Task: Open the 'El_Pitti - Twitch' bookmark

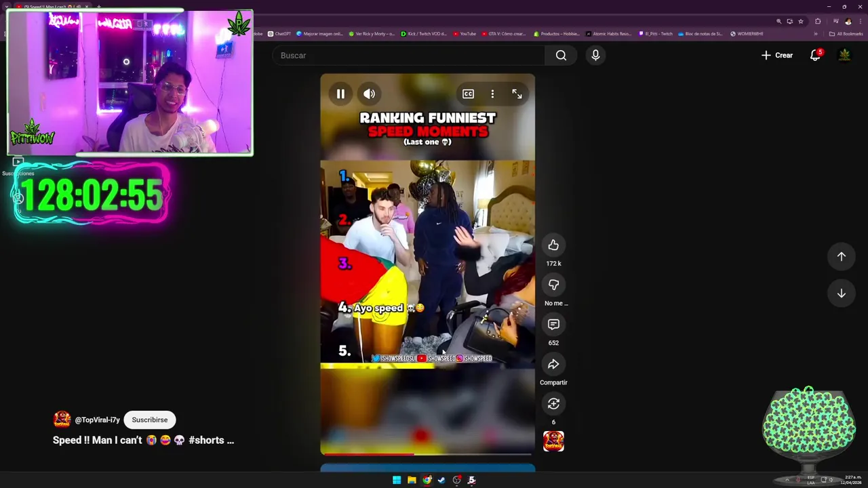Action: coord(655,34)
